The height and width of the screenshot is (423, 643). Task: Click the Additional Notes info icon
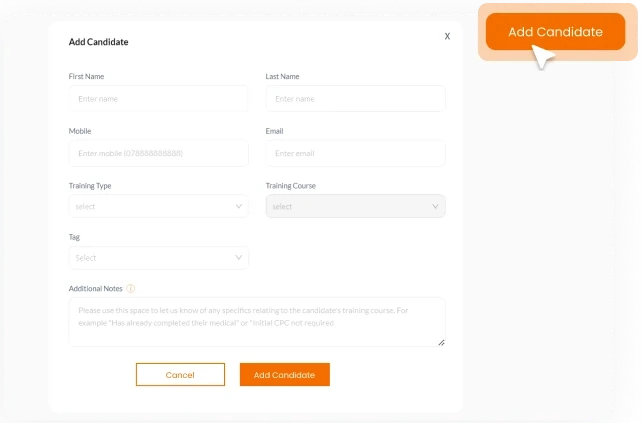(130, 289)
